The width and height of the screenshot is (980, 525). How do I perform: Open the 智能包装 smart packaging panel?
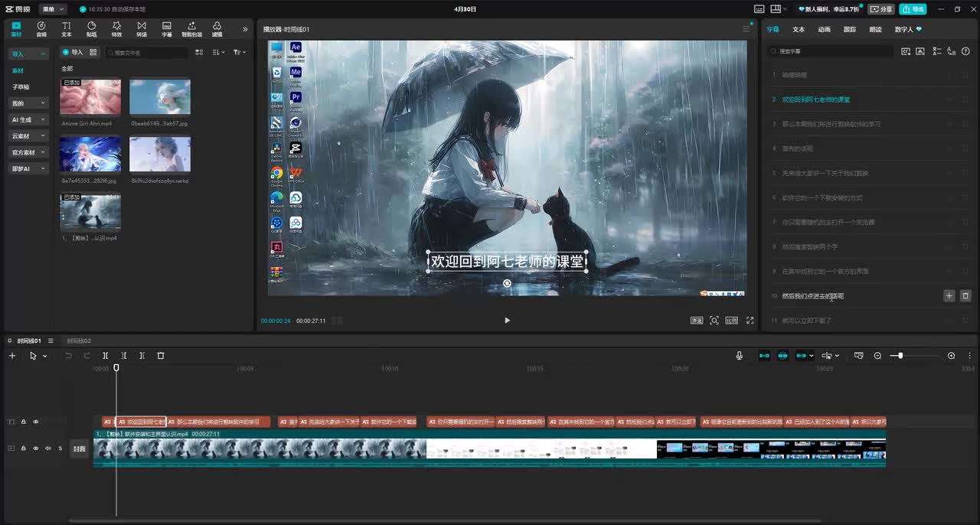(x=191, y=29)
